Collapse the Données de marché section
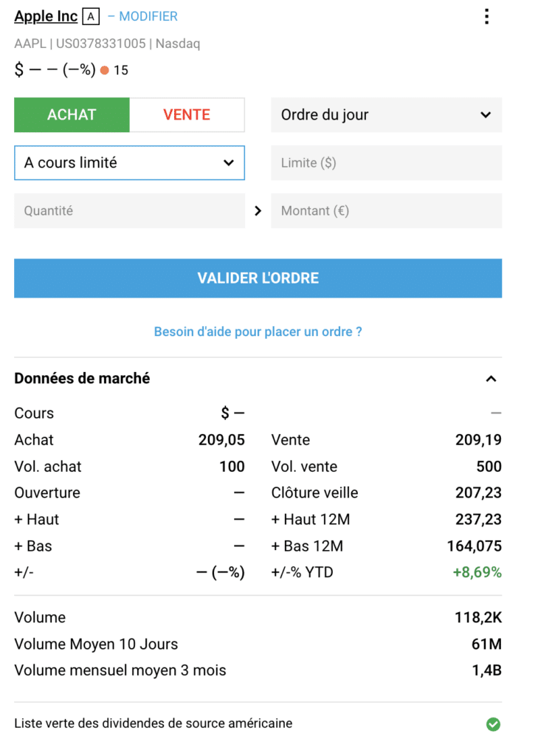Viewport: 538px width, 756px height. point(491,379)
